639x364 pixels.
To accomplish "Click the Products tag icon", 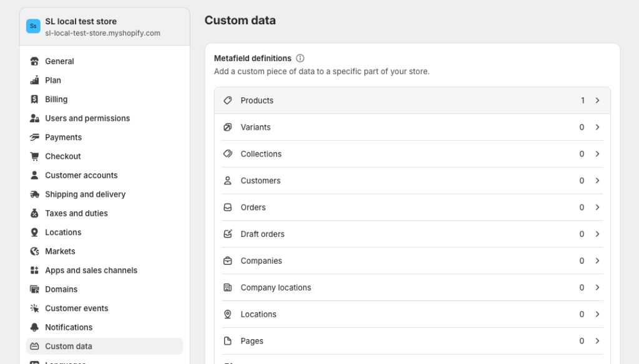I will [228, 100].
